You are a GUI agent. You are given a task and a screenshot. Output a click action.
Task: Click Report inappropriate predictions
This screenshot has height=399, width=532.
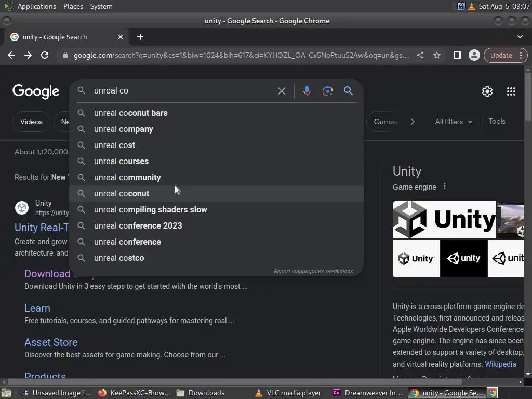pyautogui.click(x=313, y=271)
